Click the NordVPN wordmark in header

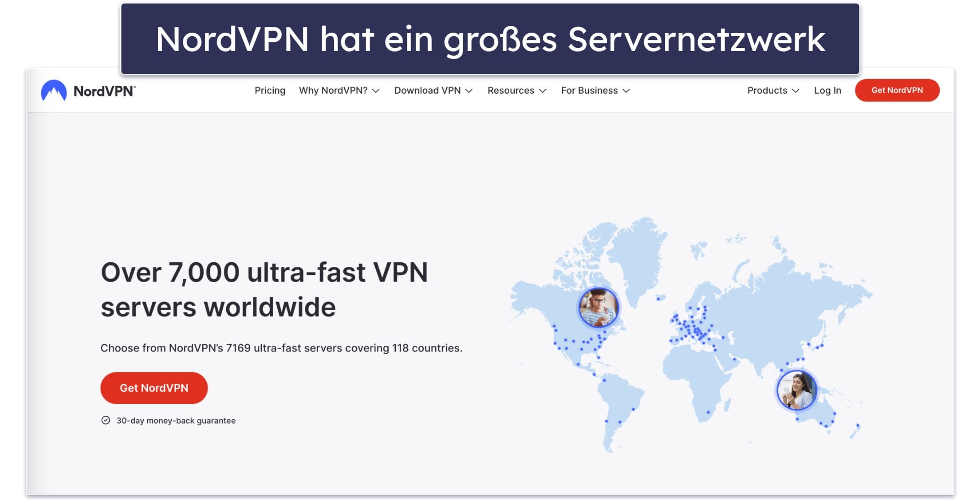(105, 91)
